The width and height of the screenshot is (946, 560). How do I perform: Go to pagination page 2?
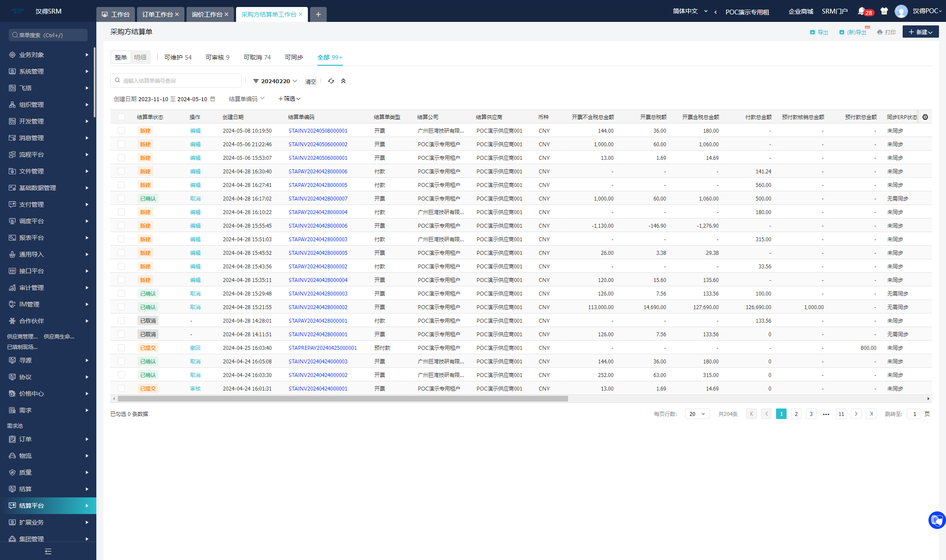click(796, 414)
